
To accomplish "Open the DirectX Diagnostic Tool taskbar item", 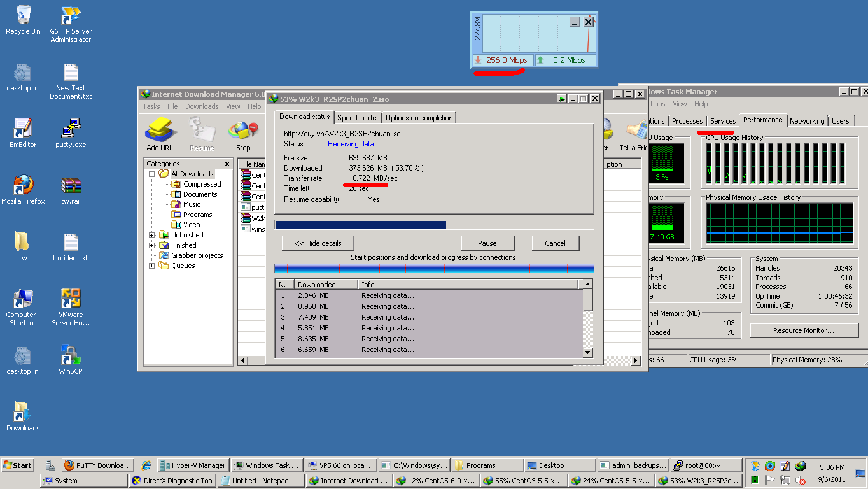I will (x=172, y=481).
